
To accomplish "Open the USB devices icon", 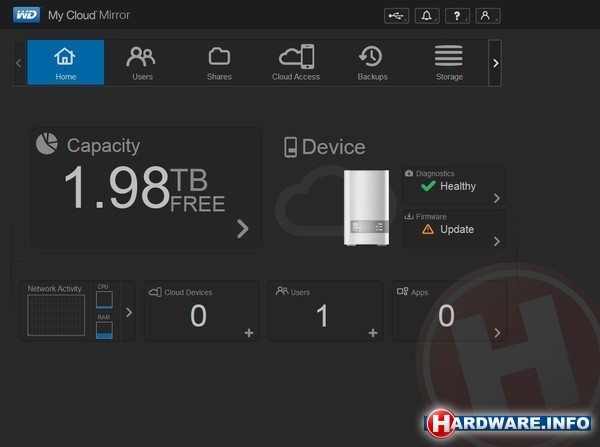I will pyautogui.click(x=396, y=16).
